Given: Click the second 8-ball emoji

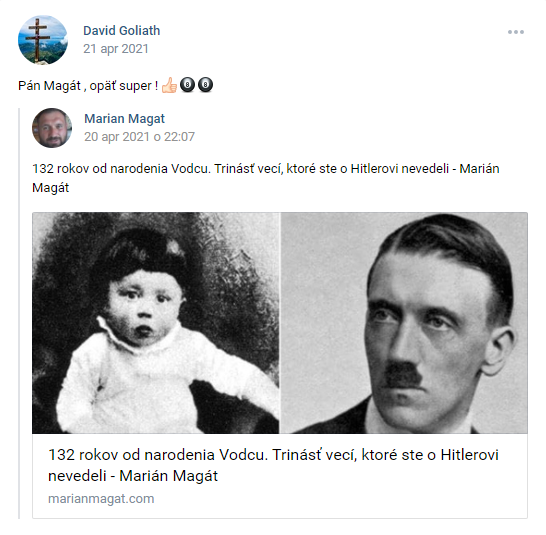Looking at the screenshot, I should click(x=205, y=85).
